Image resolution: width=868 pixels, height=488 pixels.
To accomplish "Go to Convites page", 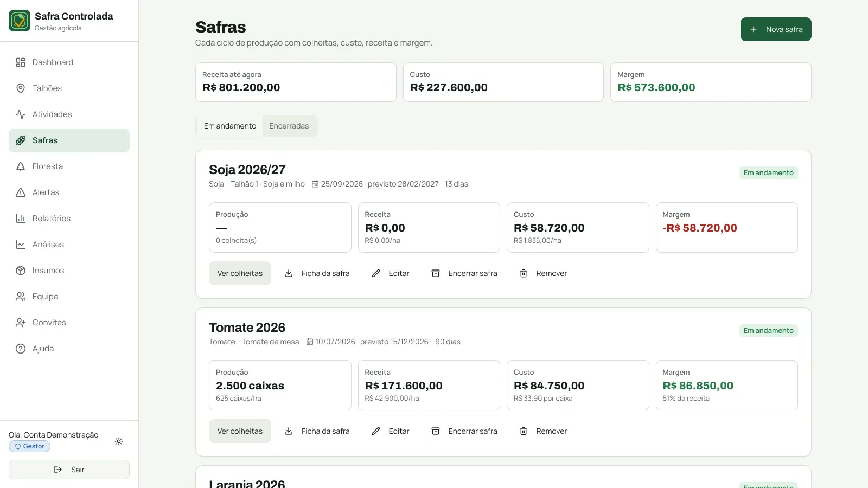I will (69, 323).
